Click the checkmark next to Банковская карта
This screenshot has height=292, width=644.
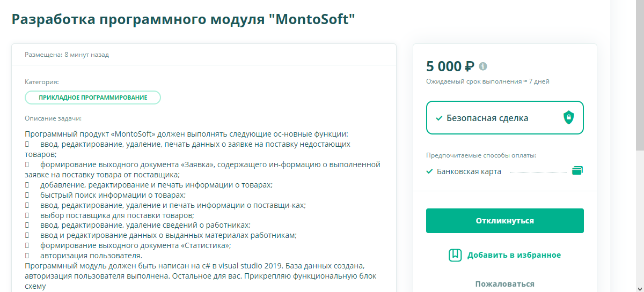pyautogui.click(x=429, y=171)
